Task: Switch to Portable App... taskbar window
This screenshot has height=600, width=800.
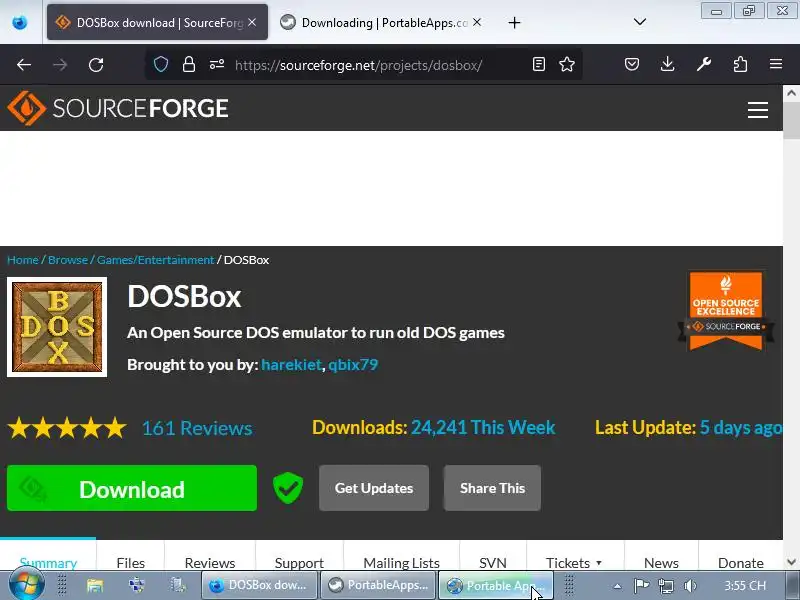Action: coord(496,585)
